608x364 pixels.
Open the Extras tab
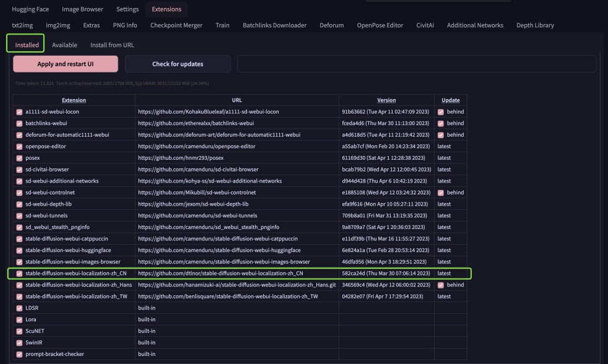coord(91,25)
